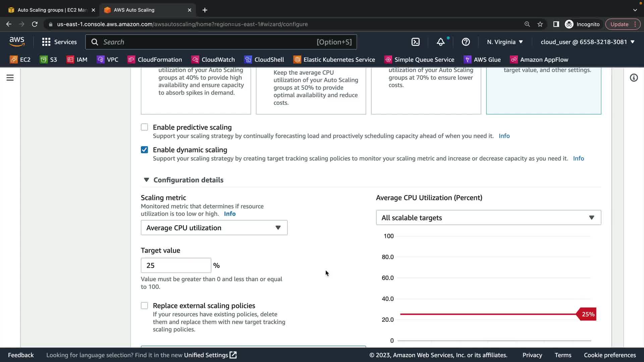Open the Average CPU utilization metric dropdown
Viewport: 644px width, 362px height.
pos(214,228)
